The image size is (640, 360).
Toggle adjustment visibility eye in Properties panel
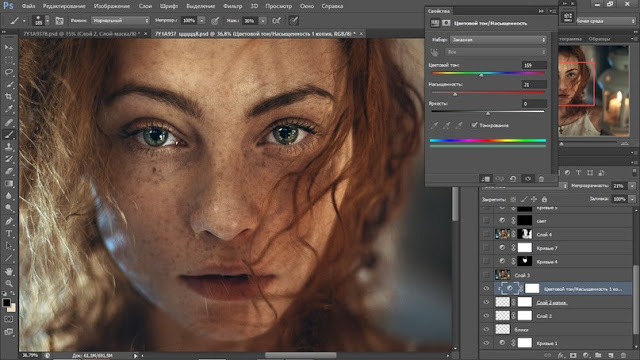click(x=527, y=179)
